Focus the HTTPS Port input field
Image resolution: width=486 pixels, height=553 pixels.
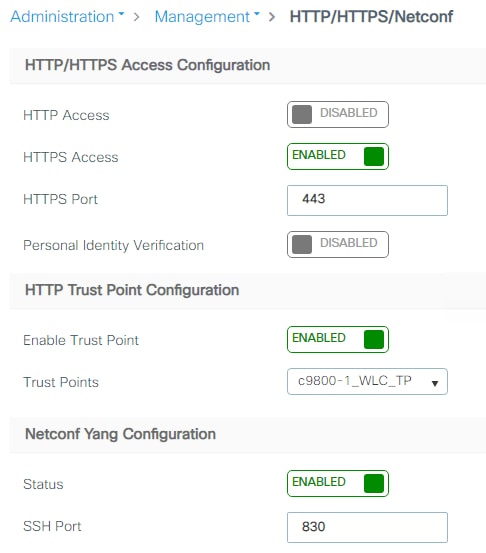click(x=367, y=200)
